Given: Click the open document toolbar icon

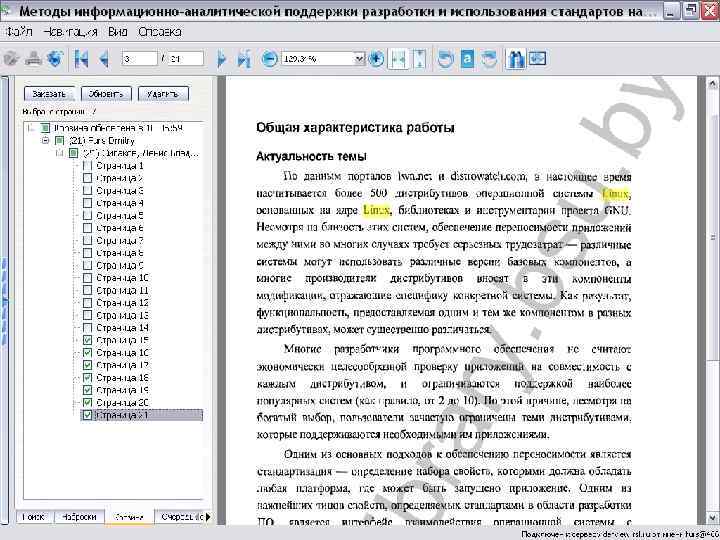Looking at the screenshot, I should (11, 59).
